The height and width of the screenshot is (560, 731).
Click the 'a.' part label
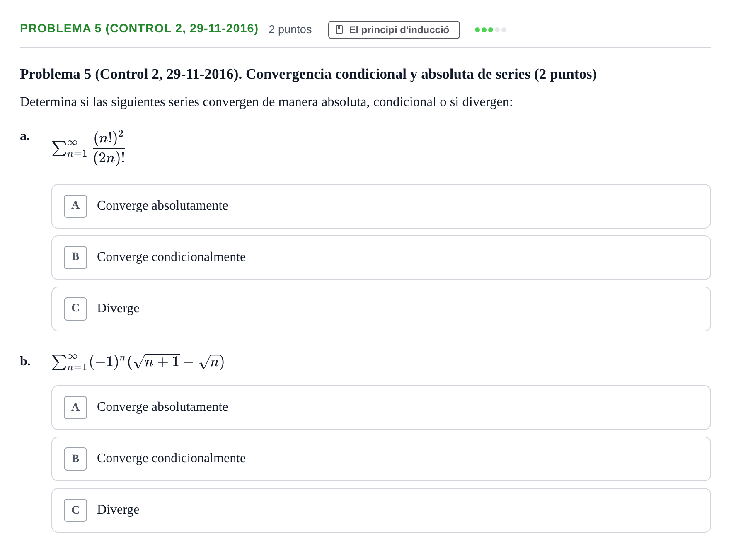click(25, 136)
